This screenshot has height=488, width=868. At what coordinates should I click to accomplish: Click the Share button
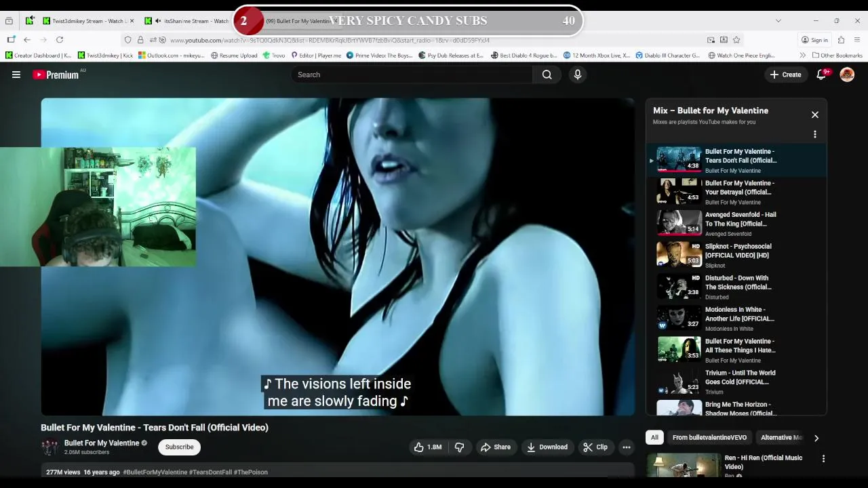(496, 447)
